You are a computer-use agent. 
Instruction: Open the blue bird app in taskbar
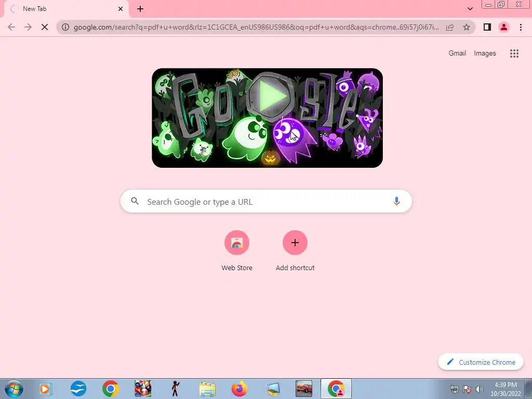(78, 389)
